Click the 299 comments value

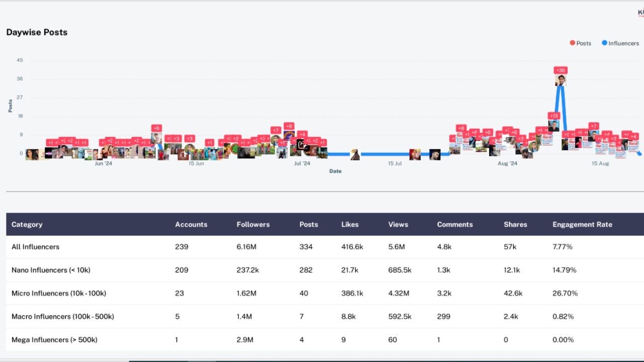444,316
